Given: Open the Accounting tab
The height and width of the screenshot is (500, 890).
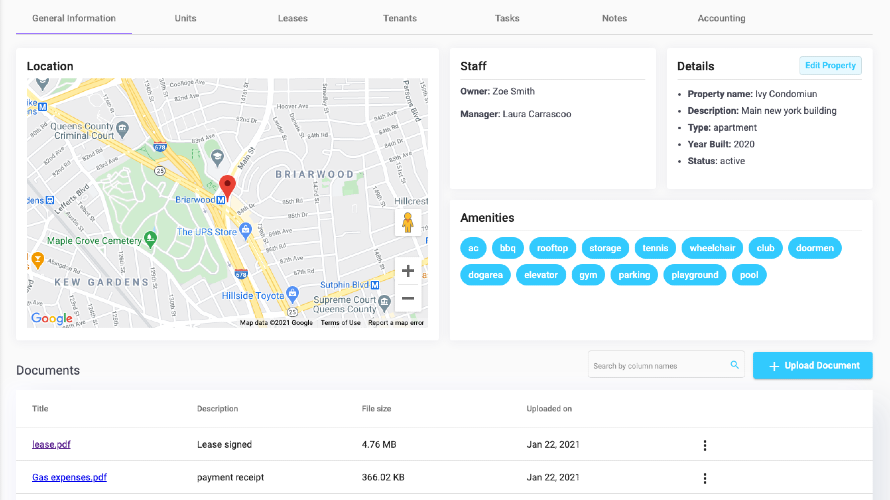Looking at the screenshot, I should pyautogui.click(x=721, y=18).
